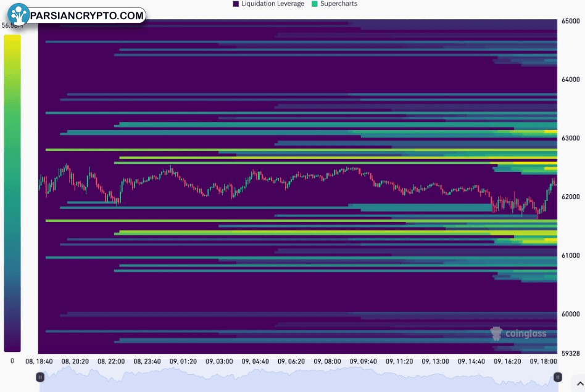The image size is (585, 392).
Task: Click the price axis label 62000
Action: tap(570, 197)
